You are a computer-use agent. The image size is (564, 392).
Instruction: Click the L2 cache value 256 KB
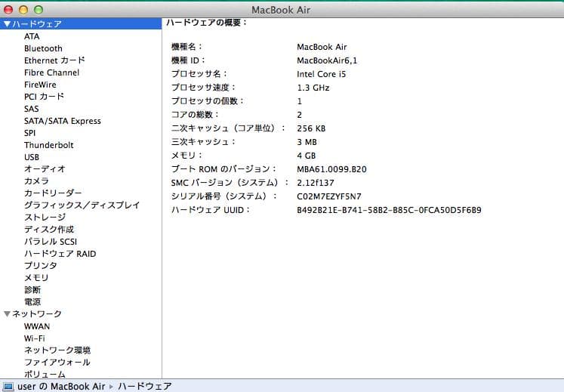tap(311, 128)
